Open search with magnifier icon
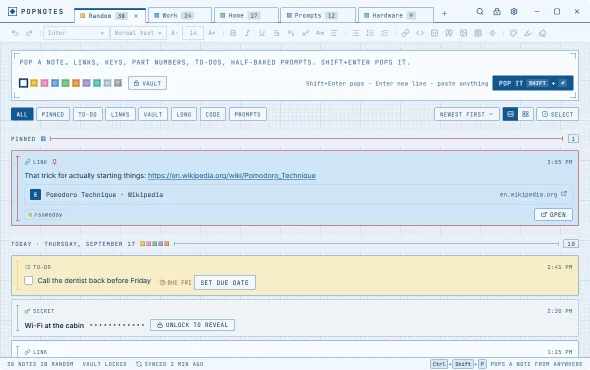The height and width of the screenshot is (370, 590). point(480,12)
